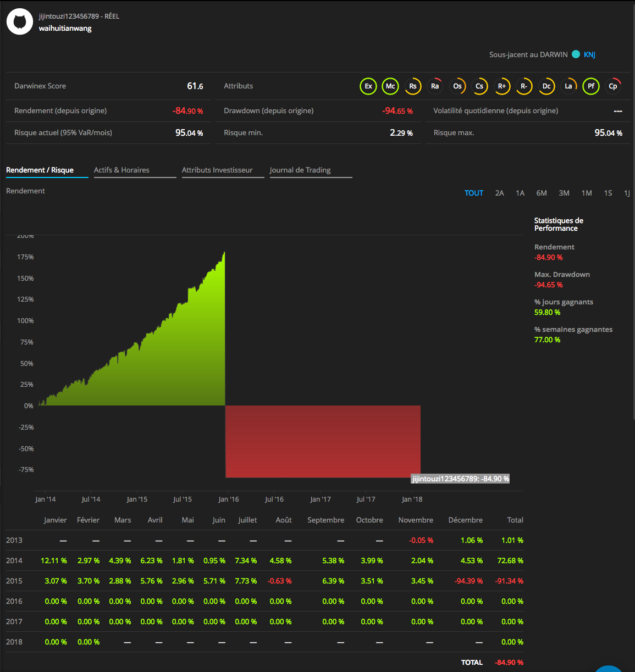The height and width of the screenshot is (672, 635).
Task: Click the Ra attribute circle icon
Action: (x=435, y=86)
